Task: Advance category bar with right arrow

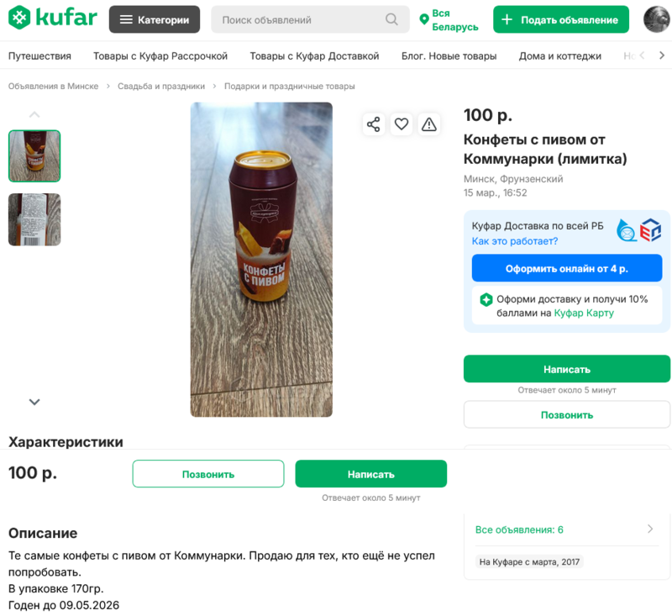Action: (x=662, y=55)
